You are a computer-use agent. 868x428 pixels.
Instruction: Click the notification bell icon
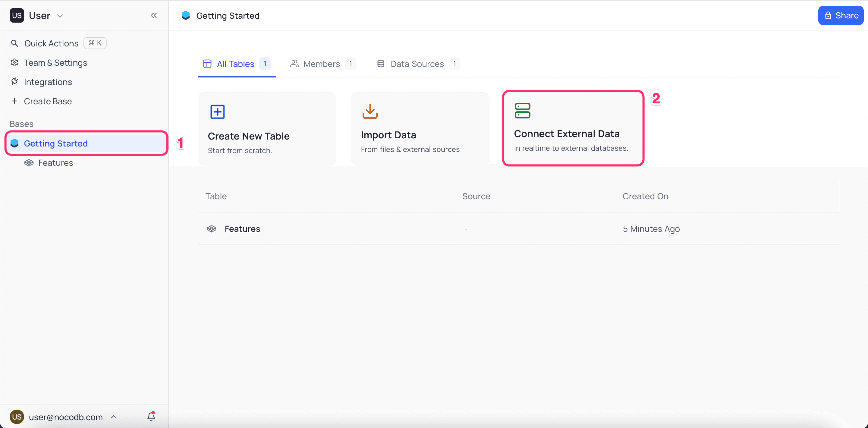point(151,417)
